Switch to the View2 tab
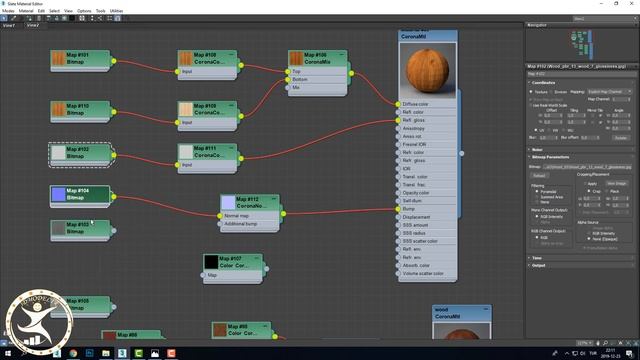Screen dimensions: 640x360 tap(33, 25)
